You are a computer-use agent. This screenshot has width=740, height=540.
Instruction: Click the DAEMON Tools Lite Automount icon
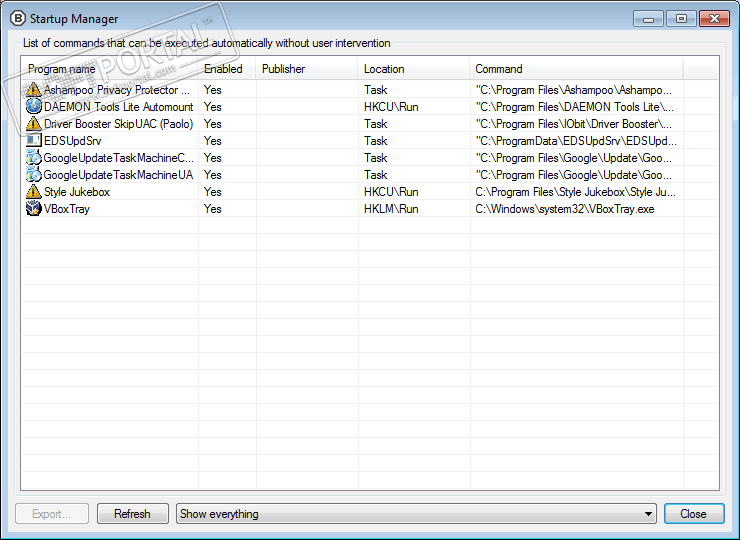(x=34, y=106)
